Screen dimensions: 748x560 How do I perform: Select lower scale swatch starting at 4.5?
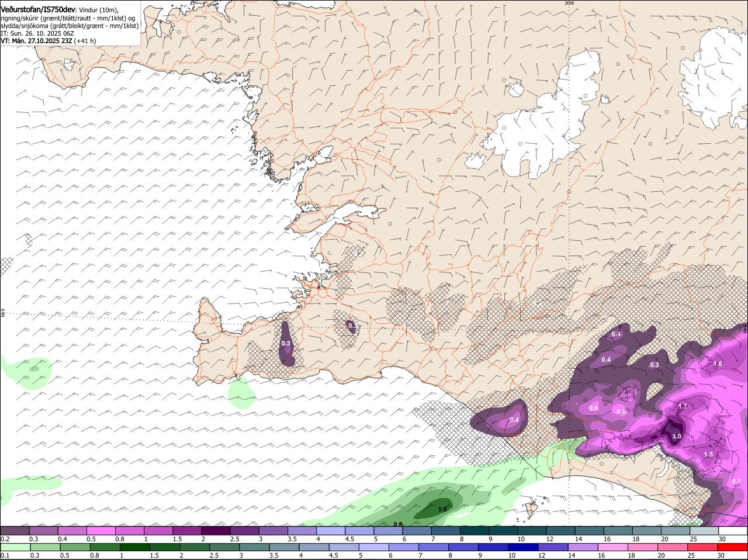pos(344,547)
